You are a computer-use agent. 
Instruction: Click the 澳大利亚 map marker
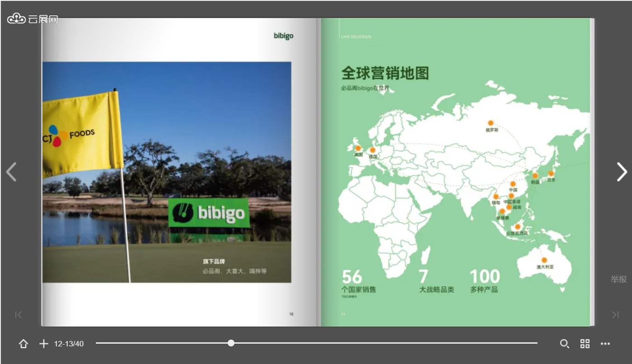[544, 260]
